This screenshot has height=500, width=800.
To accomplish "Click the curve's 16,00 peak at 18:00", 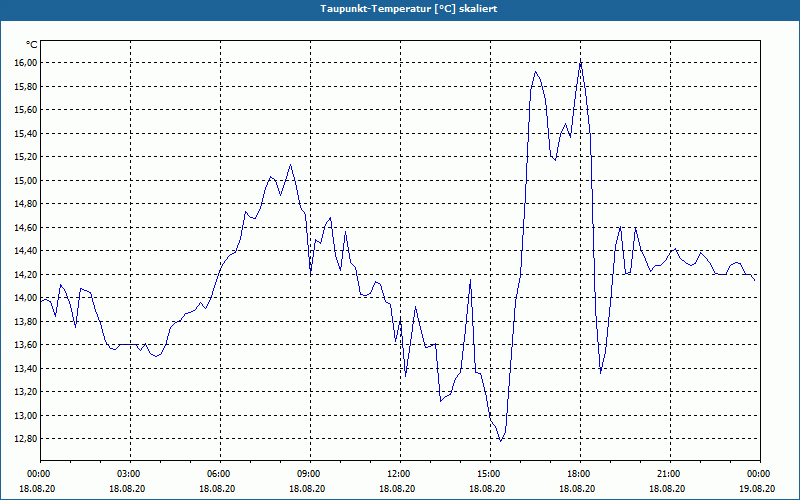I will point(581,63).
